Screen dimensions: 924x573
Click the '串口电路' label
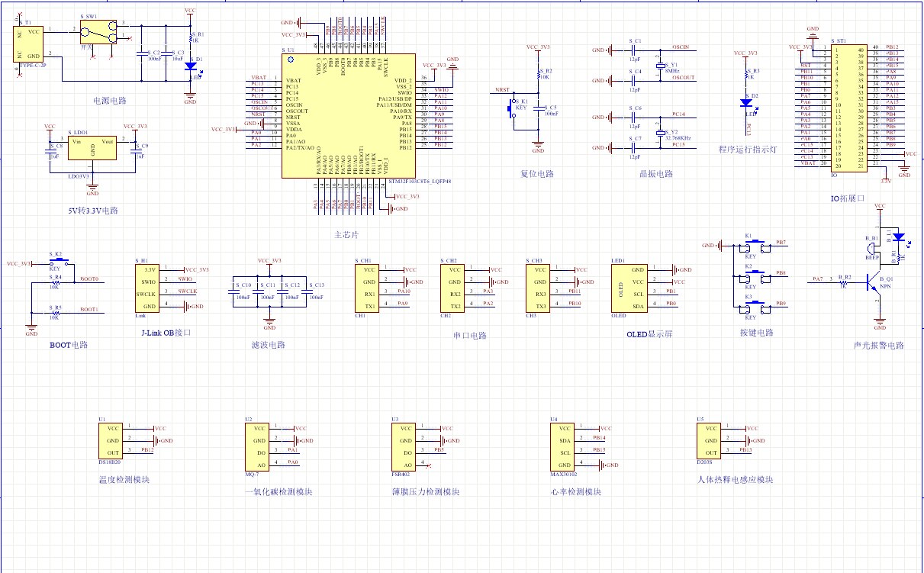tap(469, 335)
